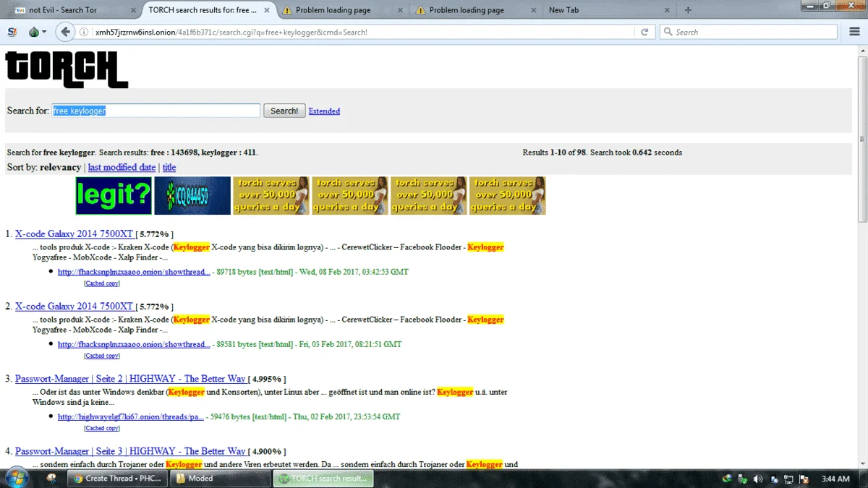
Task: Open Cached copy of Passwort-Manager Seite 2
Action: (102, 428)
